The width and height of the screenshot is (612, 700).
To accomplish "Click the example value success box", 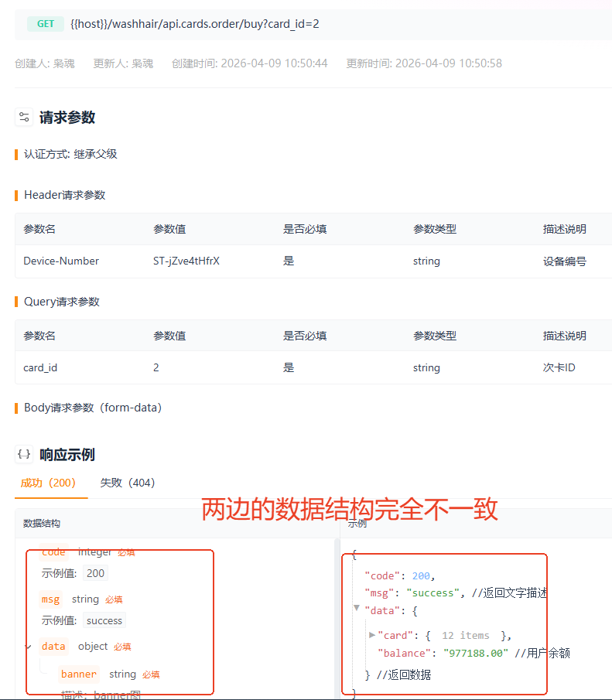I will click(x=104, y=620).
